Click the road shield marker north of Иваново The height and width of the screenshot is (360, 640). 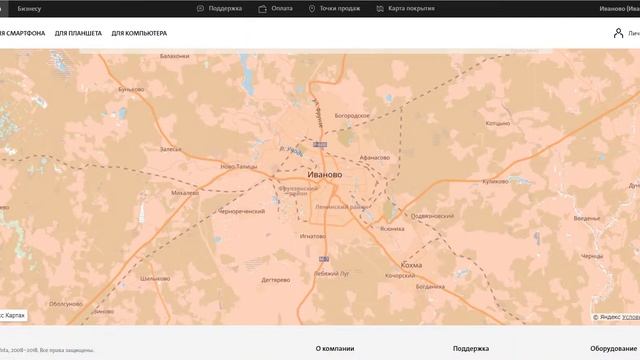pyautogui.click(x=320, y=144)
